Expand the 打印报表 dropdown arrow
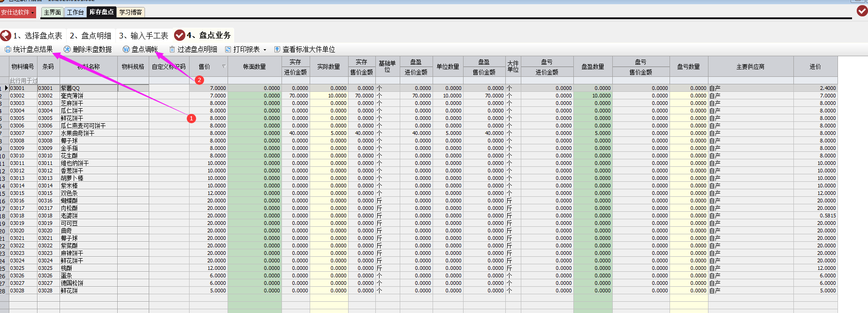The height and width of the screenshot is (313, 868). click(265, 50)
